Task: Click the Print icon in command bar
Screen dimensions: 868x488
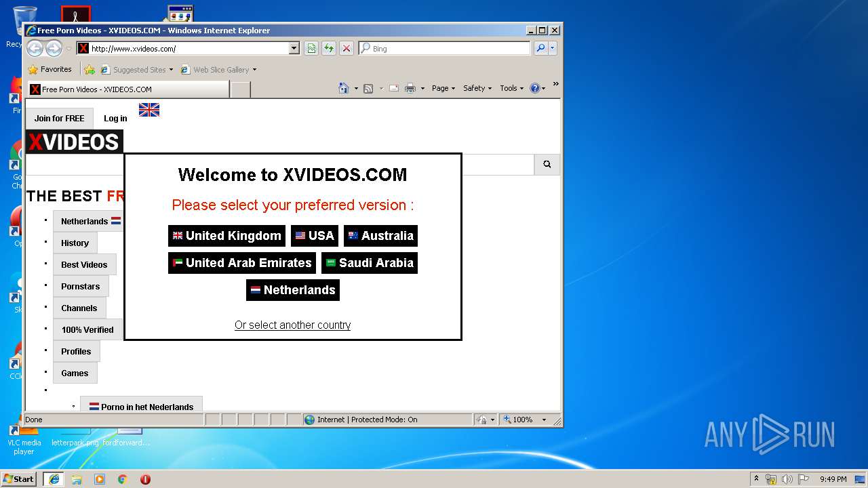Action: tap(410, 88)
